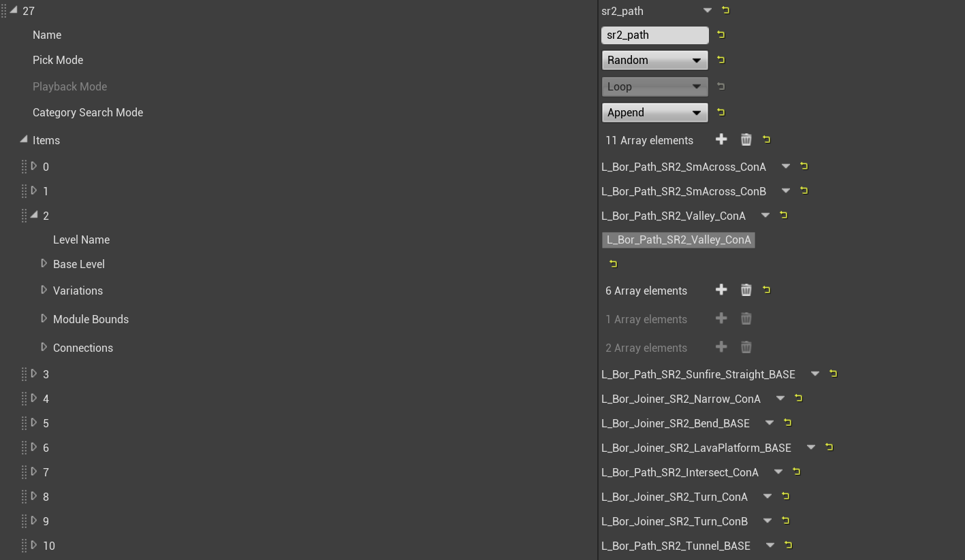Expand Items element 6
Screen dimensions: 965x560
(x=34, y=447)
